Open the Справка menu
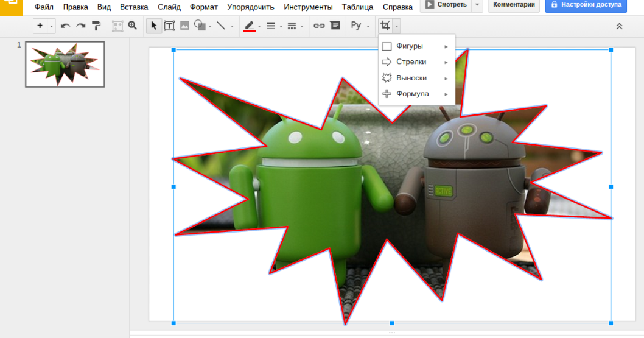 (397, 7)
